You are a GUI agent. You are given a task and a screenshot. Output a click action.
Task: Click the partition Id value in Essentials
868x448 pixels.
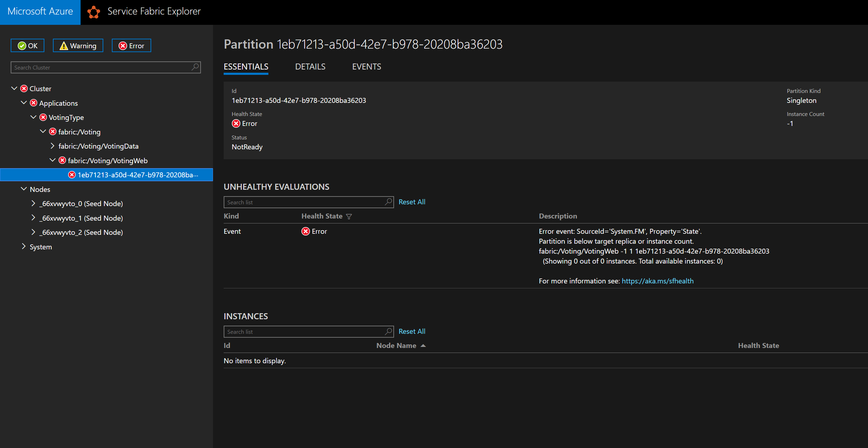(x=299, y=100)
